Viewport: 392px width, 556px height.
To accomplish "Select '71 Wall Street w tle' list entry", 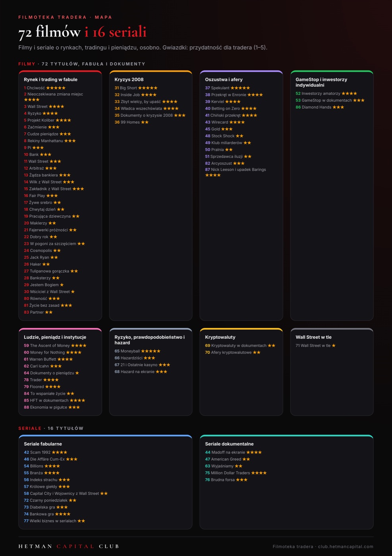I will (316, 346).
